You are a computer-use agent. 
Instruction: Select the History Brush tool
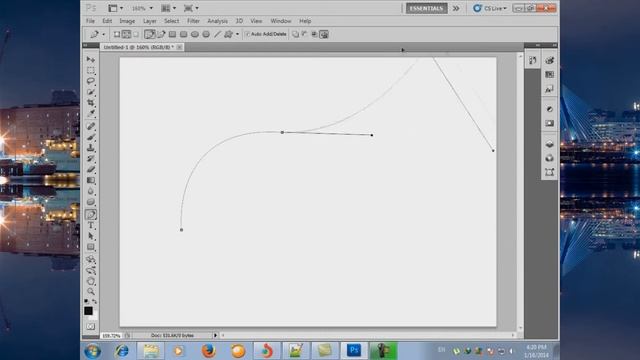(91, 158)
